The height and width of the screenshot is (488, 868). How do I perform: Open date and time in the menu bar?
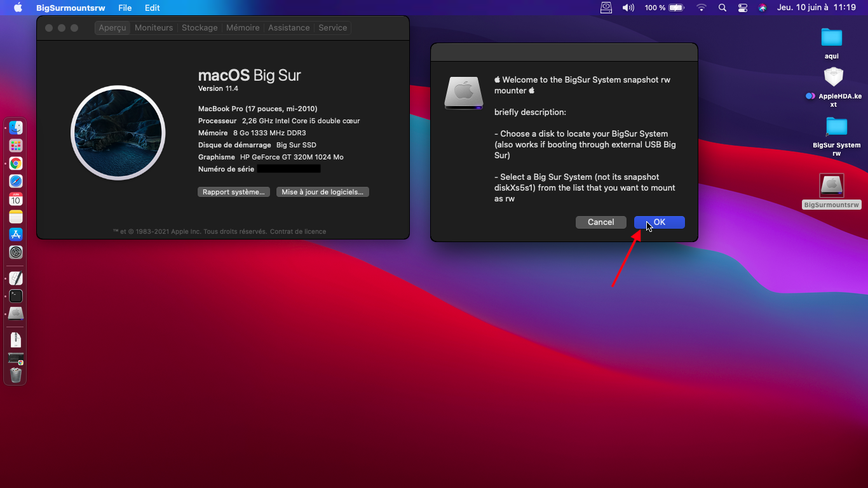click(817, 8)
